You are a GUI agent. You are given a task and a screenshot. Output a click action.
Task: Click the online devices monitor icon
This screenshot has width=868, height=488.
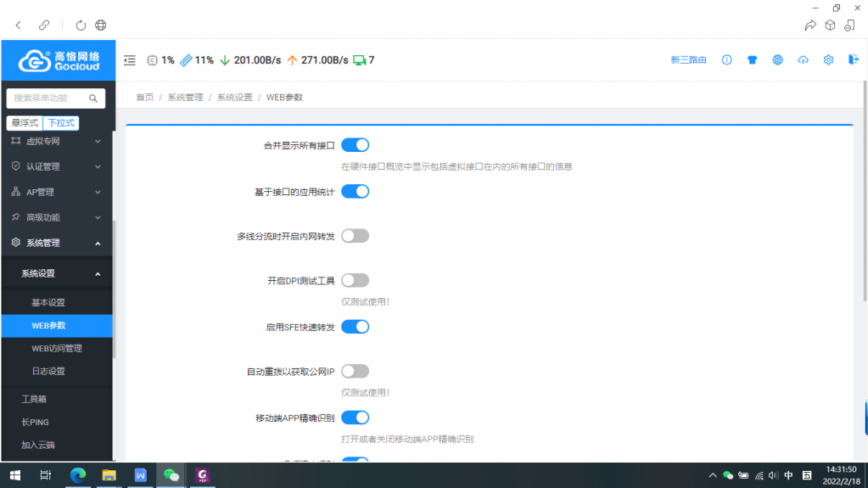coord(359,59)
